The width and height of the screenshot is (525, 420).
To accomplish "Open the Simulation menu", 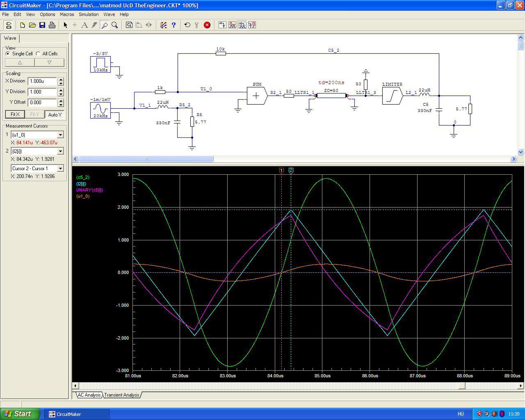I will point(89,14).
